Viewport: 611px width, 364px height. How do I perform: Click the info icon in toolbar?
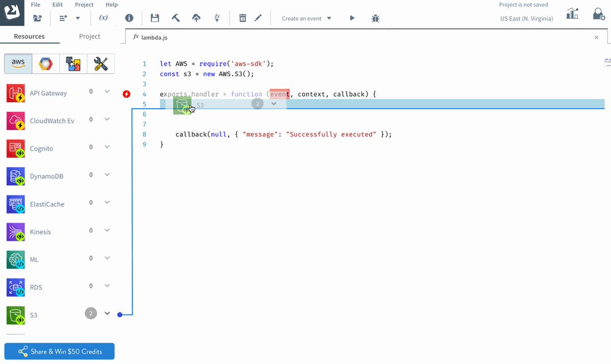point(129,18)
